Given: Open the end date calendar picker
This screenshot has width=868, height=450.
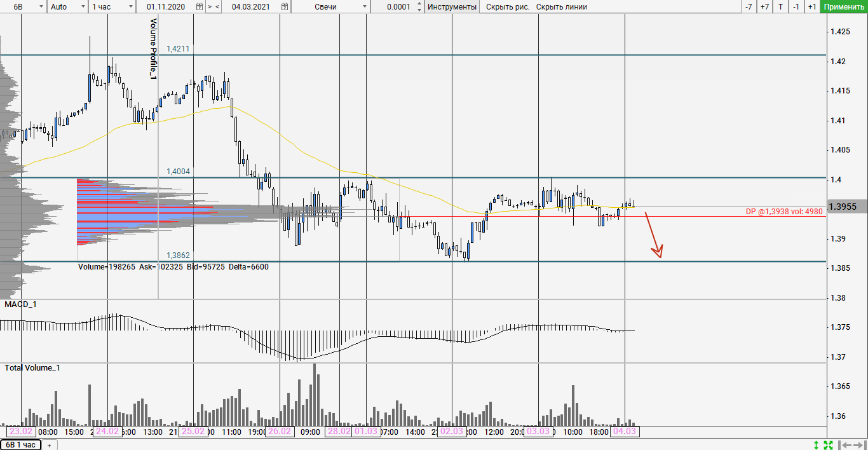Looking at the screenshot, I should click(284, 7).
